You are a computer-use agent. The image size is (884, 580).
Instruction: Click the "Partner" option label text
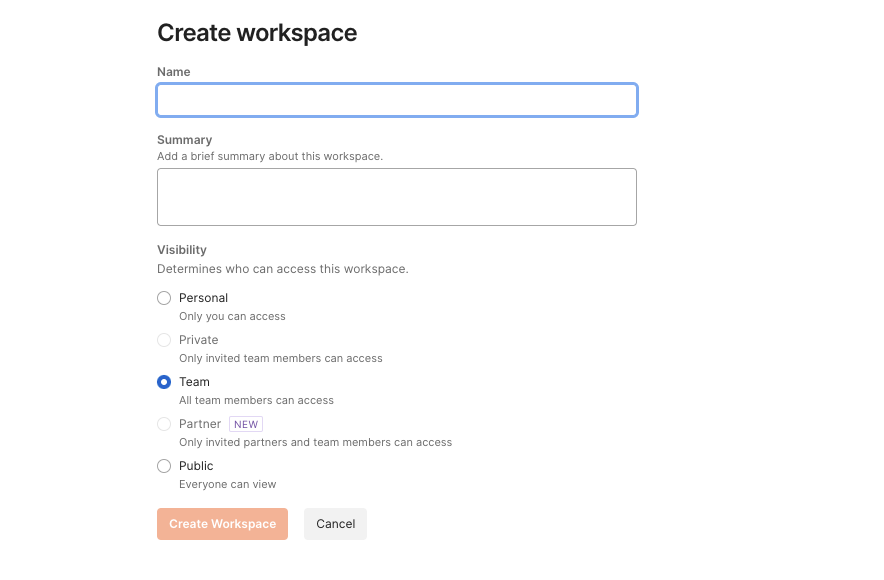coord(200,424)
